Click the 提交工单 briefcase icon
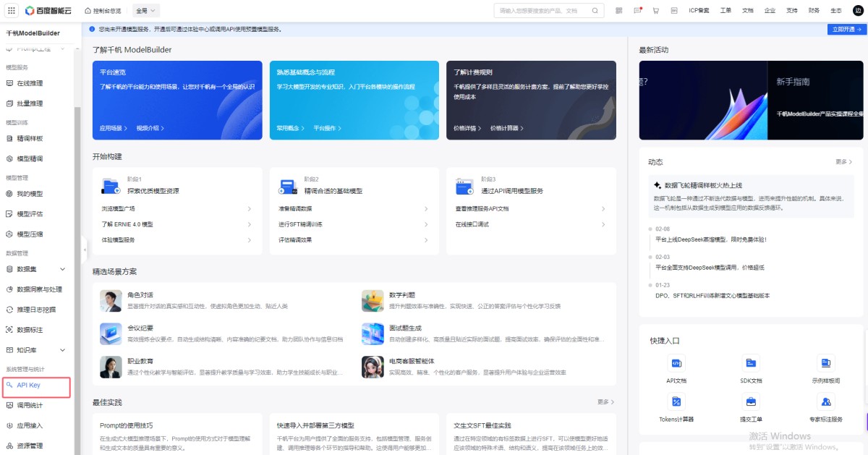Viewport: 868px width, 455px height. coord(751,401)
